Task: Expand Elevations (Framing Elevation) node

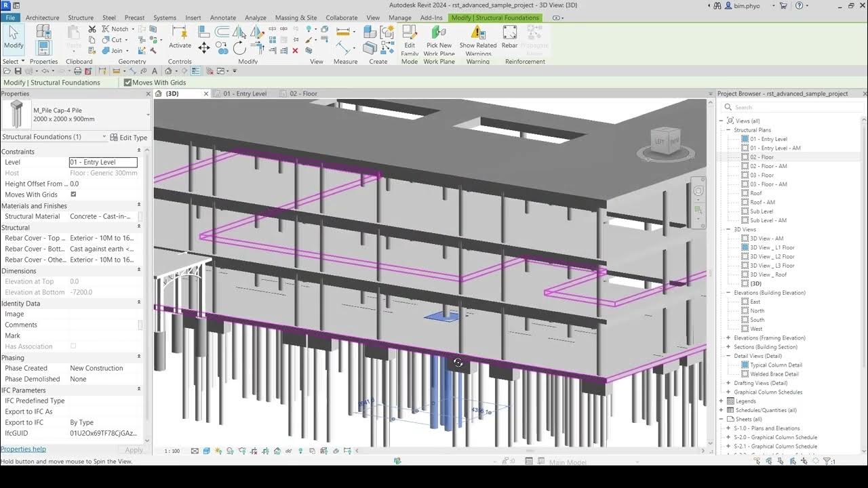Action: click(728, 338)
